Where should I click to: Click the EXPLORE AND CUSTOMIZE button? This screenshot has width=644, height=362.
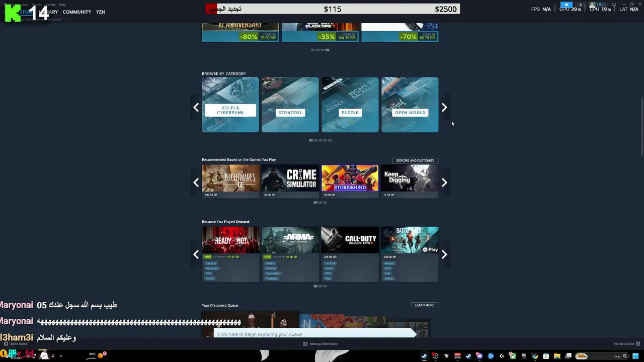click(415, 160)
